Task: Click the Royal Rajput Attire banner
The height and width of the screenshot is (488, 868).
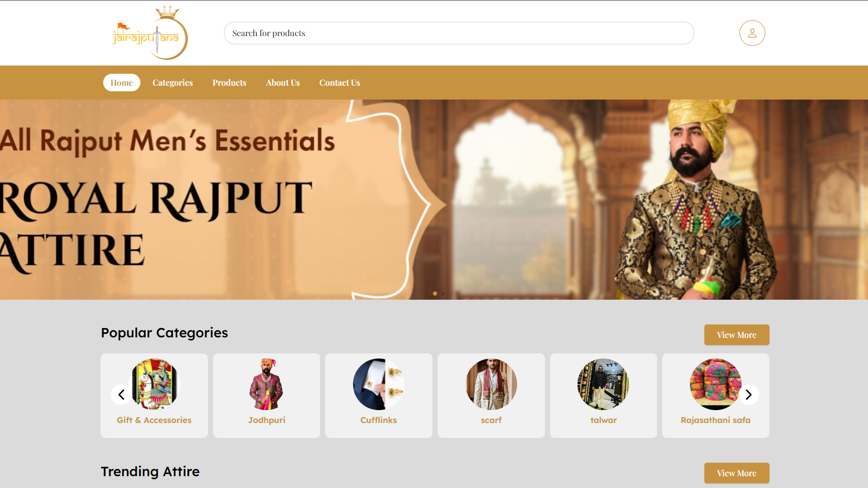Action: point(434,200)
